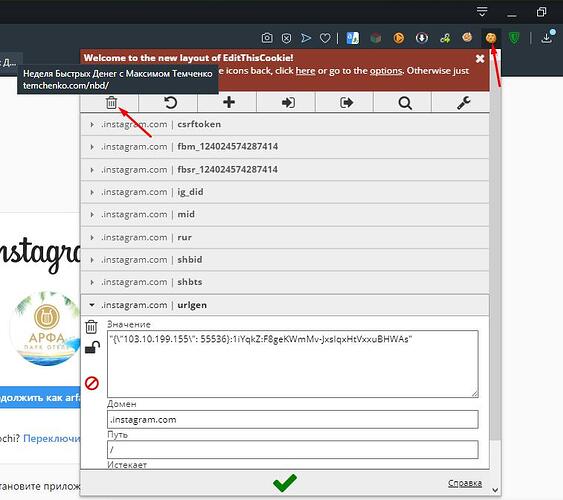Viewport: 563px width, 500px height.
Task: Click the Домен domain input field
Action: [293, 420]
